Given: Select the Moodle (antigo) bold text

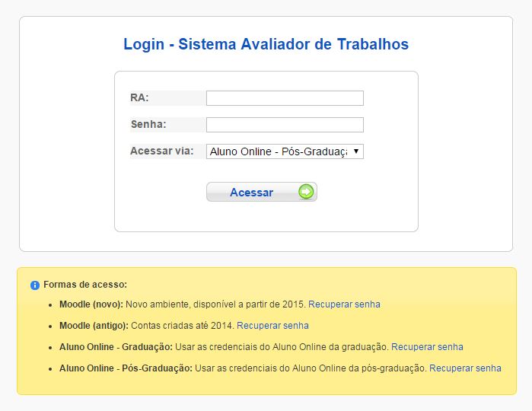Looking at the screenshot, I should point(93,326).
